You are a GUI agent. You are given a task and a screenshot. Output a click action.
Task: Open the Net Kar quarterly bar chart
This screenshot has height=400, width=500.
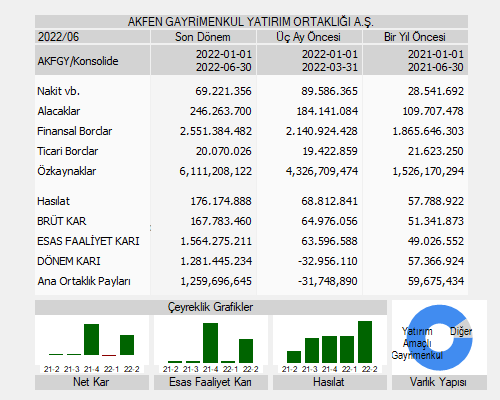92,344
